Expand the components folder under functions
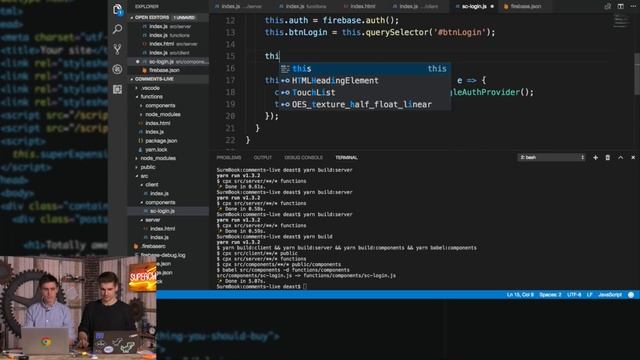This screenshot has width=640, height=360. pos(160,106)
